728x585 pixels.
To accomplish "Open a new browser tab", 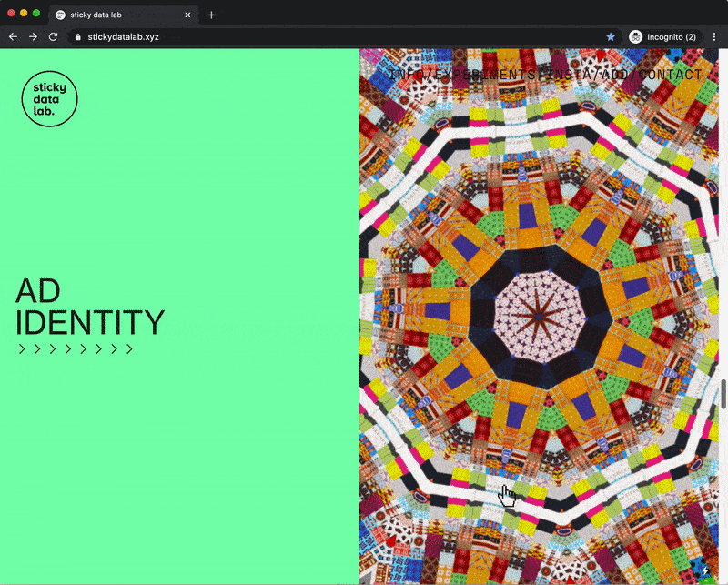I will point(211,15).
